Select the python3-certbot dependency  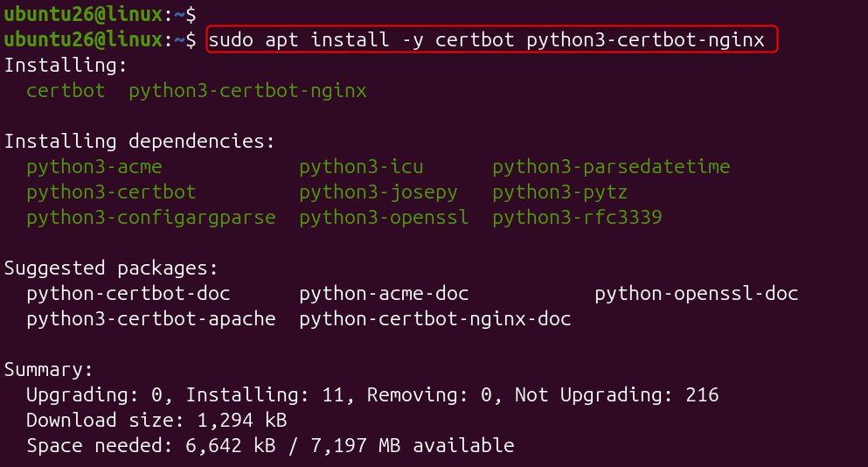tap(111, 192)
